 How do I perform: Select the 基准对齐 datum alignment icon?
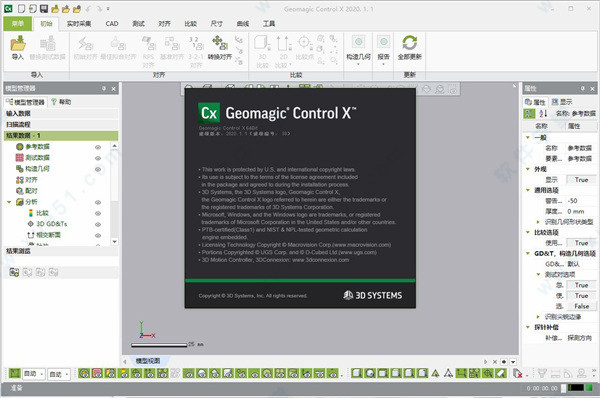172,44
